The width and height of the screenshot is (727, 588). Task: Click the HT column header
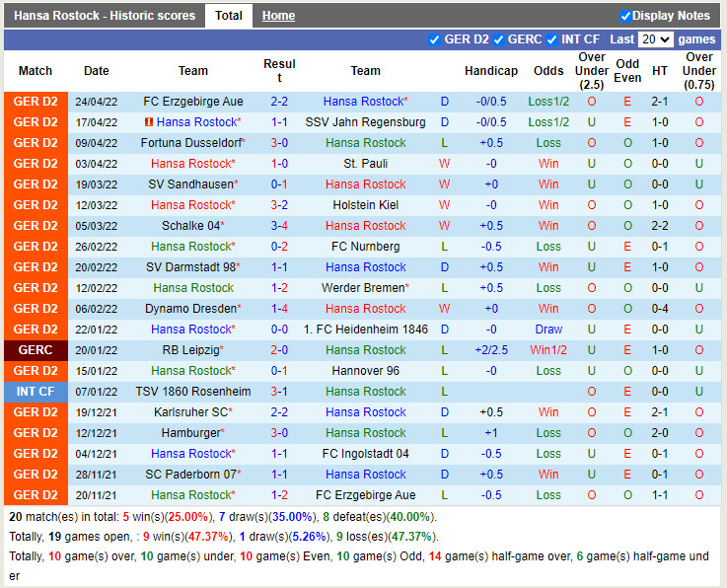[x=659, y=71]
